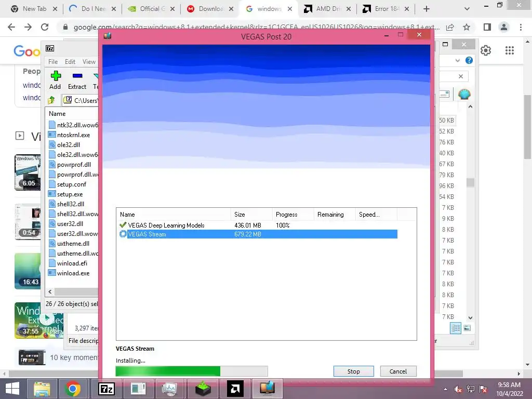Screen dimensions: 532x399
Task: Click the 7-Zip path address field
Action: 81,100
